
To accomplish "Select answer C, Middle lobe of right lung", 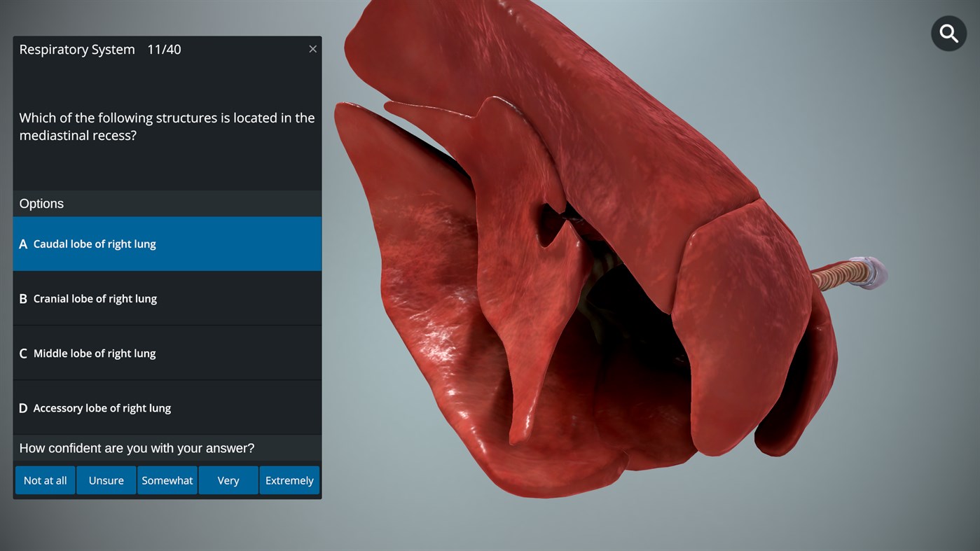I will pyautogui.click(x=167, y=353).
